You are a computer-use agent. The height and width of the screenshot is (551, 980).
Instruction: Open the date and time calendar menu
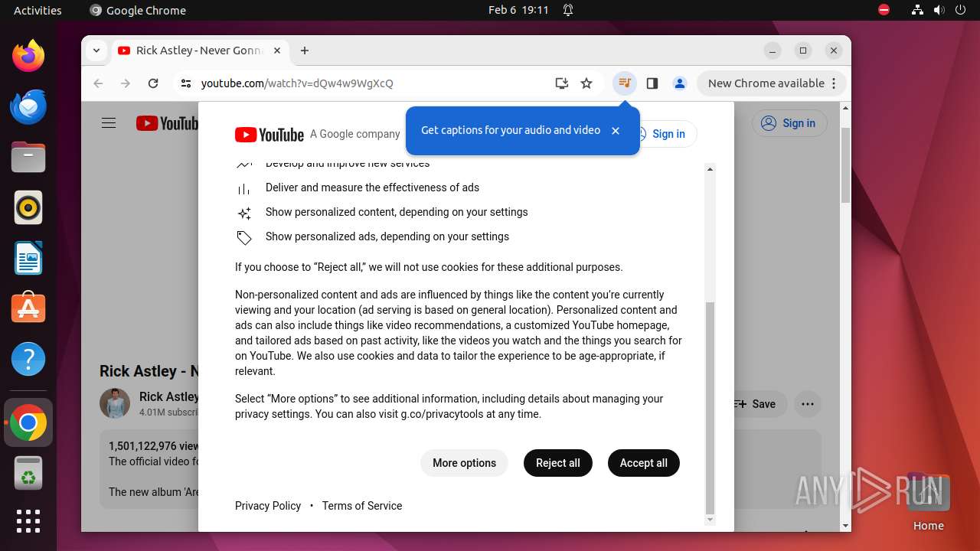518,10
